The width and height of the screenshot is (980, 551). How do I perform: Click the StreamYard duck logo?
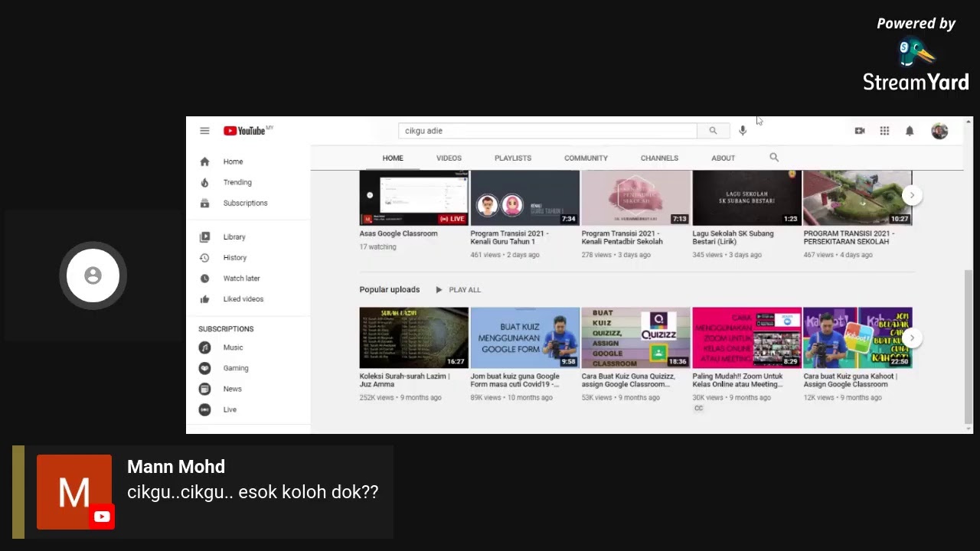(x=915, y=53)
